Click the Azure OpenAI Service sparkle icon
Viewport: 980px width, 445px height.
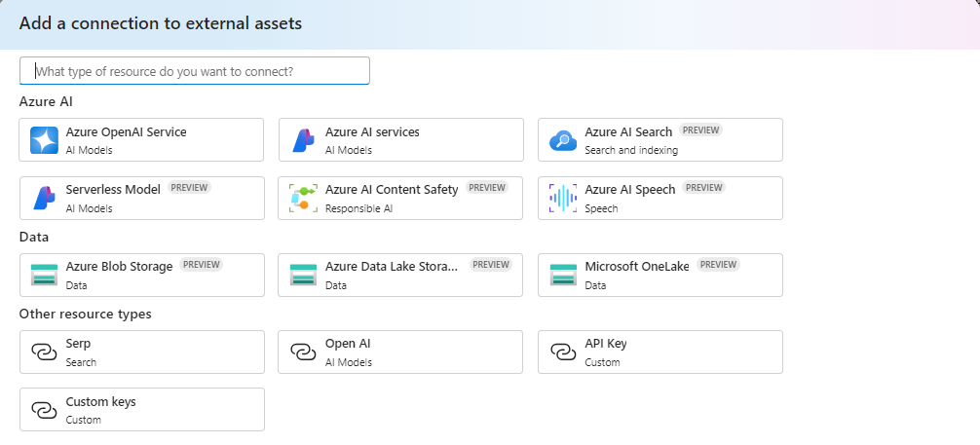click(x=44, y=140)
